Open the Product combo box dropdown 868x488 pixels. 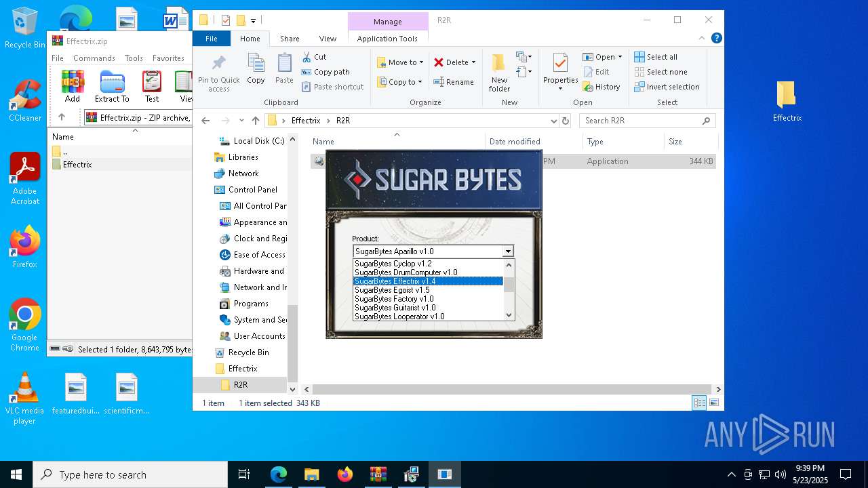pyautogui.click(x=507, y=251)
